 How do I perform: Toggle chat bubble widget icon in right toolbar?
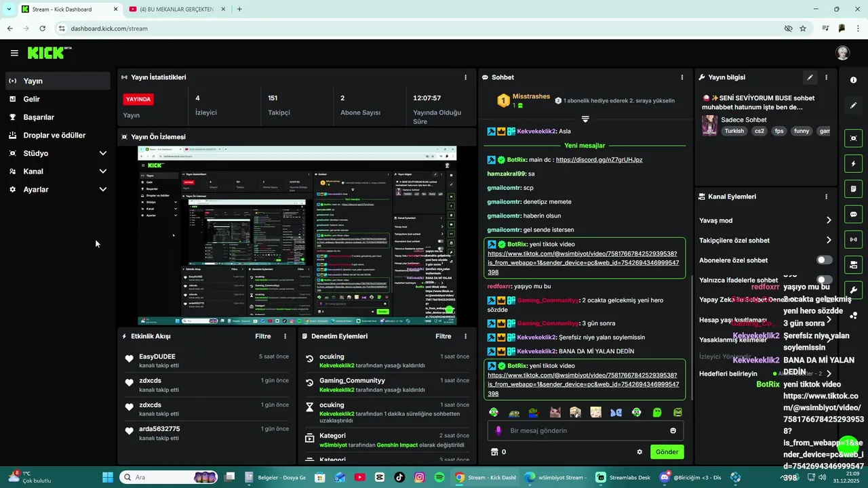(853, 214)
